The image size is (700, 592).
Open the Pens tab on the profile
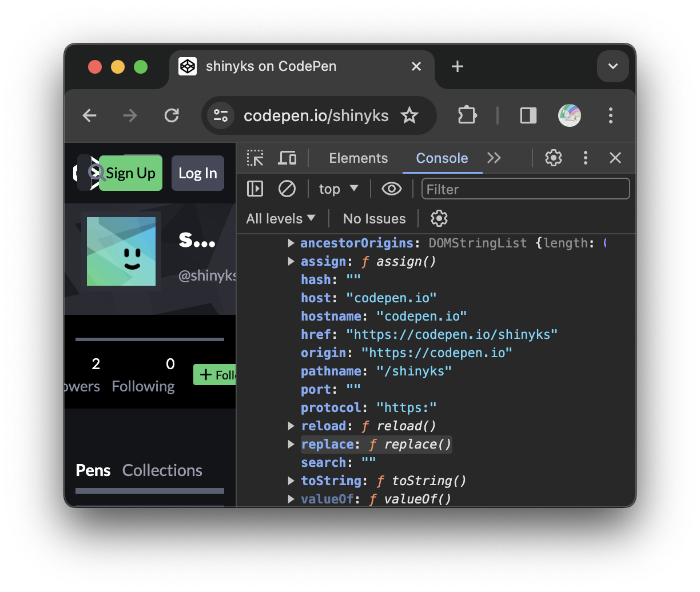(93, 470)
